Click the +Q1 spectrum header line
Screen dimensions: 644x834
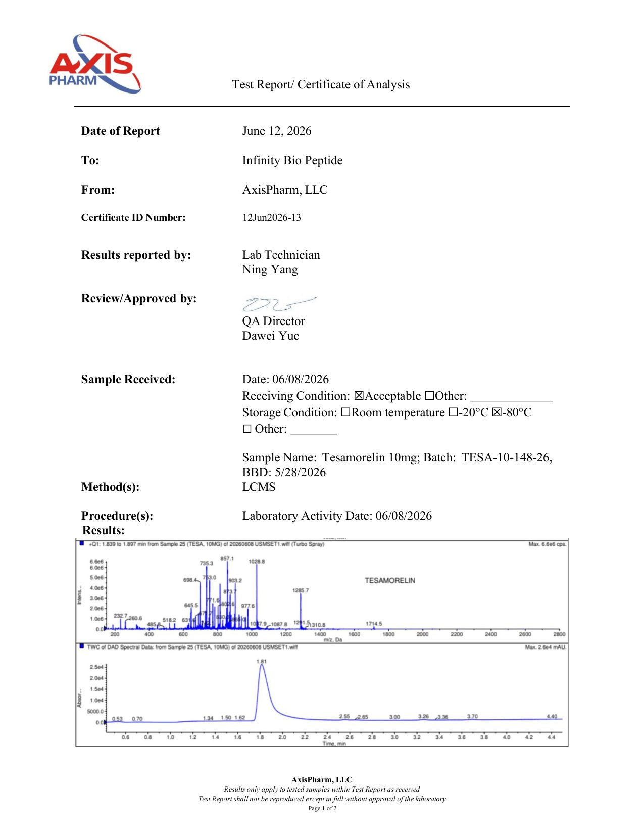(206, 544)
